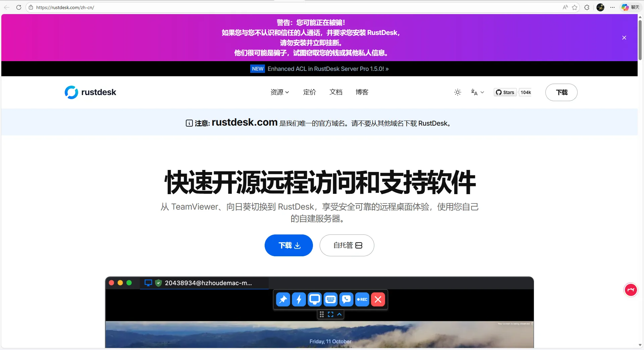644x350 pixels.
Task: Collapse the toolbar with the up chevron
Action: click(x=339, y=314)
